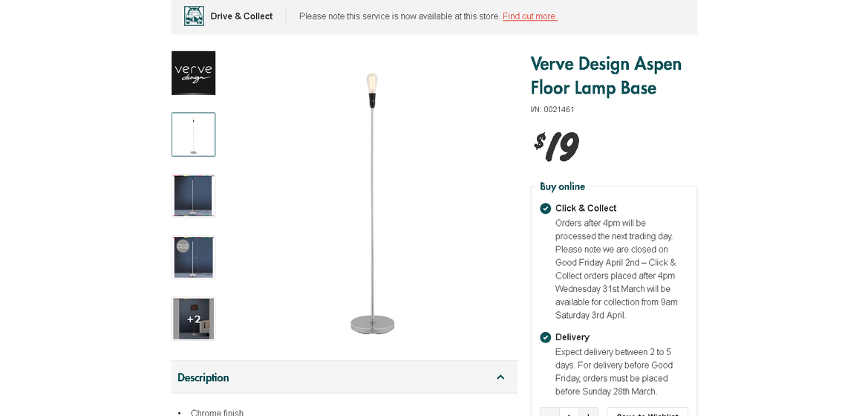Click the $19 price display
The image size is (868, 416).
pos(556,146)
